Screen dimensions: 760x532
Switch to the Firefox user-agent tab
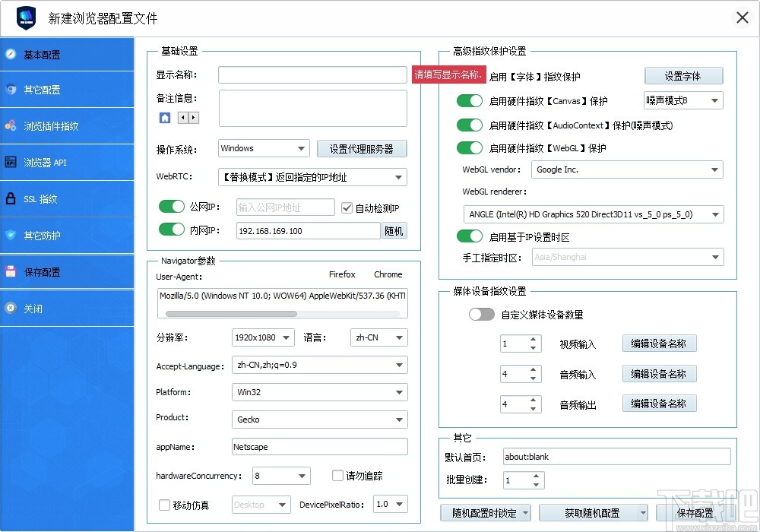click(x=342, y=274)
